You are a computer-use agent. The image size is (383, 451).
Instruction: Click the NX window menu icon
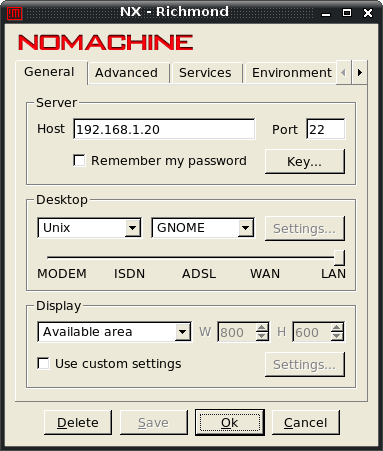point(14,13)
